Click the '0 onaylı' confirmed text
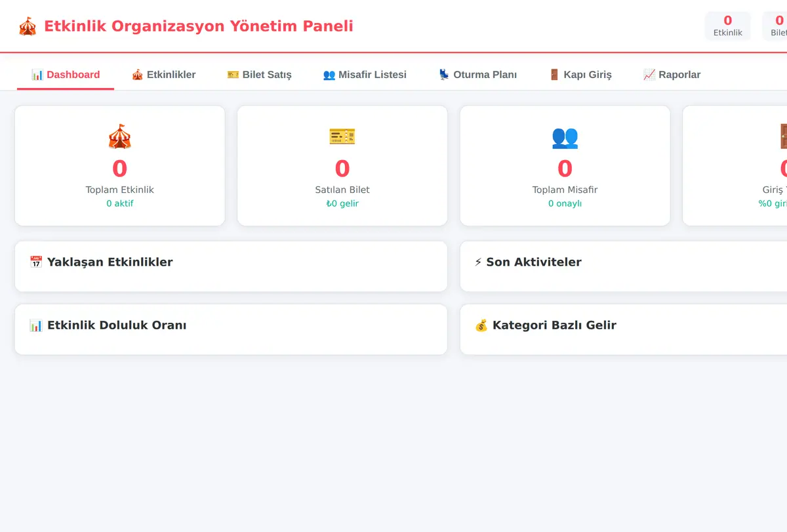The width and height of the screenshot is (787, 532). (565, 203)
